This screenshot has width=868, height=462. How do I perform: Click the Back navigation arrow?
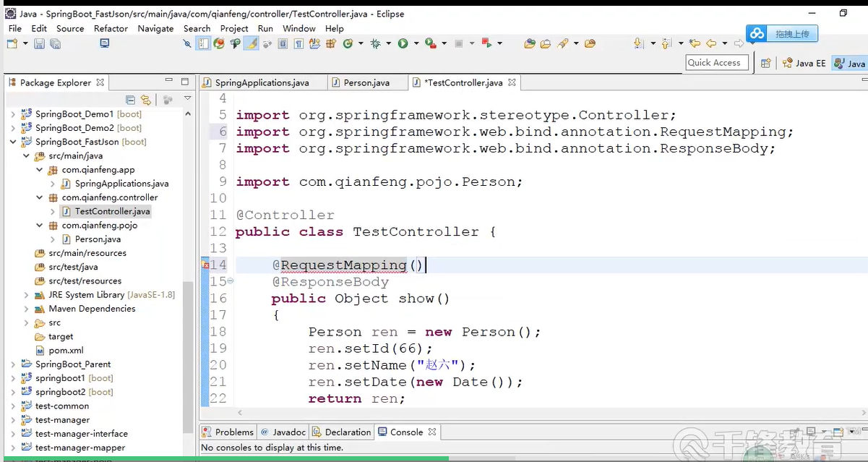[711, 43]
